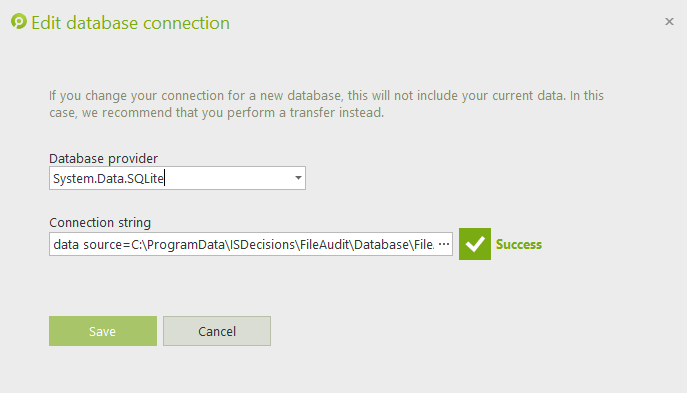Open connection string builder via ellipsis button
The height and width of the screenshot is (393, 687).
(444, 244)
